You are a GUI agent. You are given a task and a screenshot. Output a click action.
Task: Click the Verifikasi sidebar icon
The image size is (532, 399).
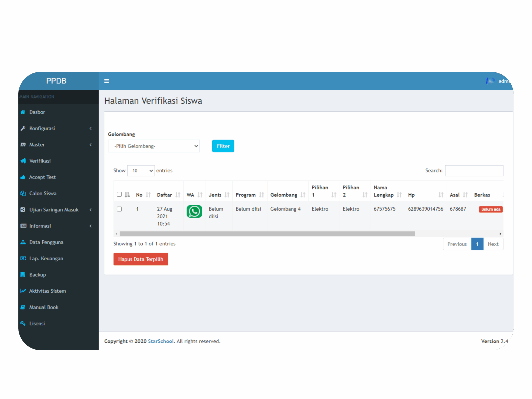pos(23,161)
